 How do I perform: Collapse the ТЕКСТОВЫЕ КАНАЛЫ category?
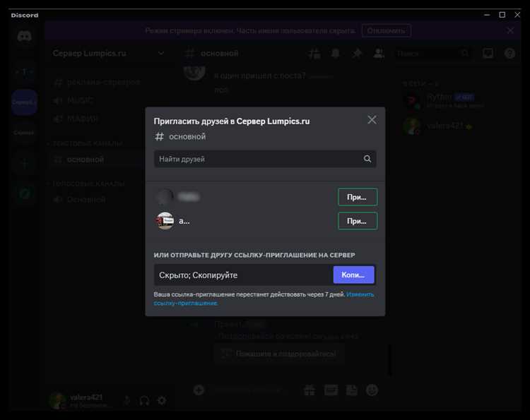[x=86, y=143]
